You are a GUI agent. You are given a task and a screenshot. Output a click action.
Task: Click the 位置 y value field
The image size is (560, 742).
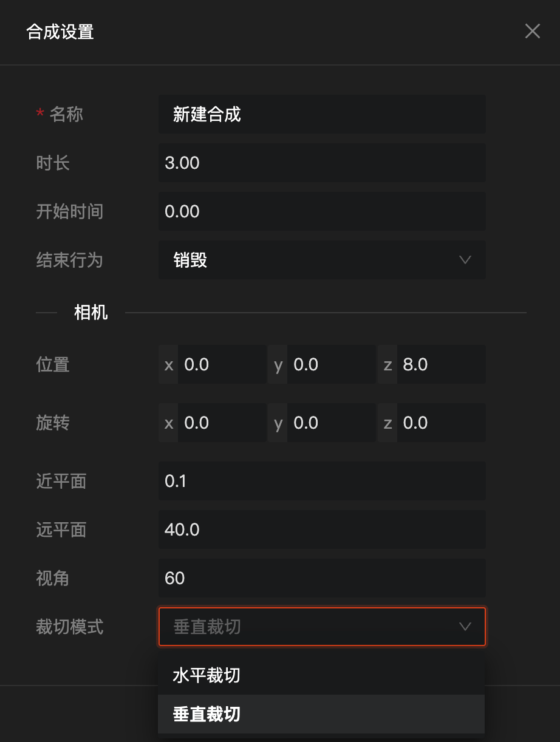pos(331,364)
